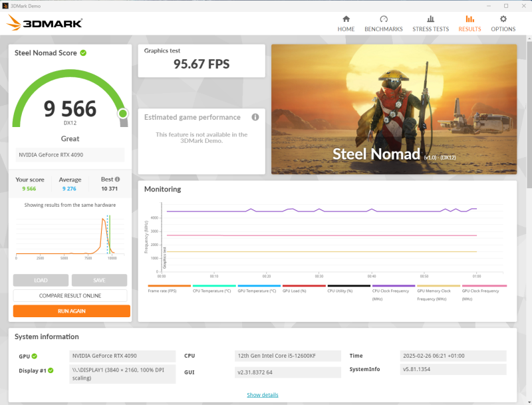The height and width of the screenshot is (405, 532).
Task: Click the green checkmark beside Steel Nomad Score
Action: (x=83, y=53)
